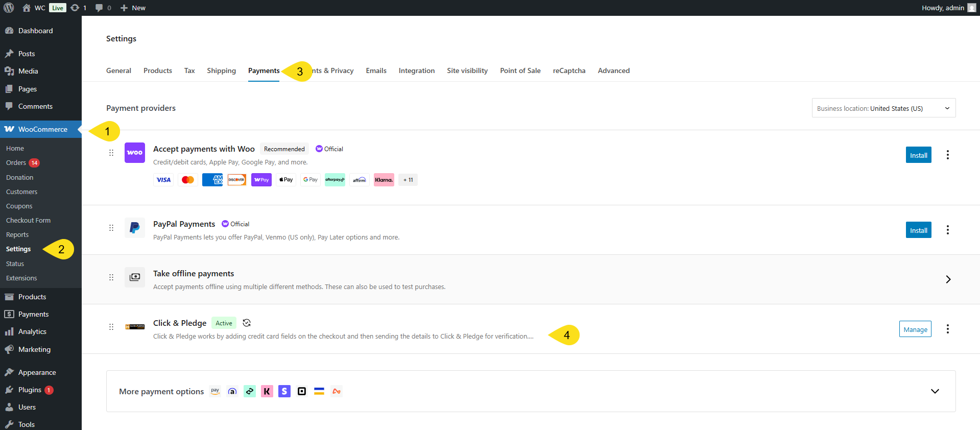Image resolution: width=980 pixels, height=430 pixels.
Task: Click the updates icon in admin bar
Action: coord(75,8)
